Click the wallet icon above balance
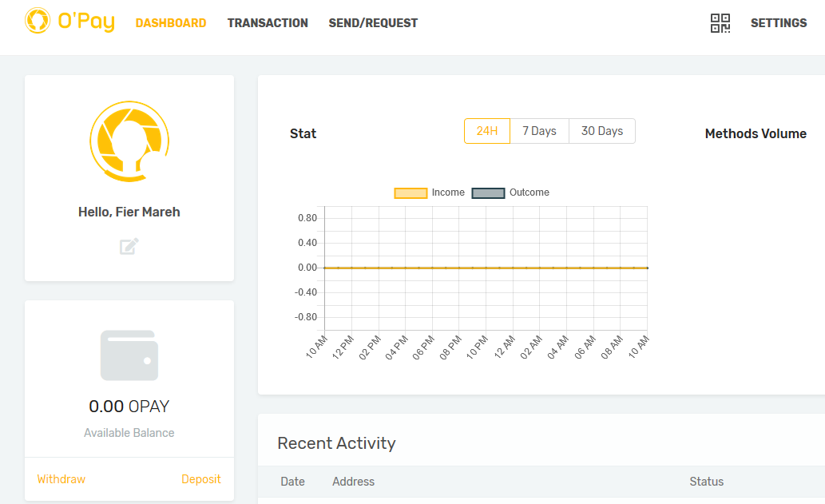Image resolution: width=825 pixels, height=504 pixels. (x=129, y=355)
